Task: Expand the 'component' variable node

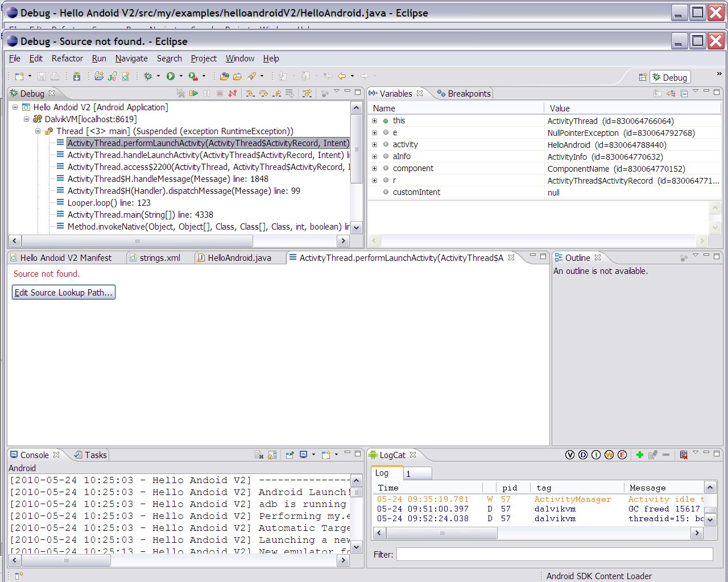Action: pos(374,168)
